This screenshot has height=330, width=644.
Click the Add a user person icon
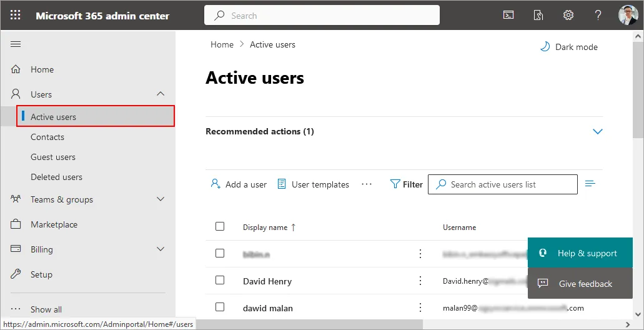pyautogui.click(x=215, y=184)
